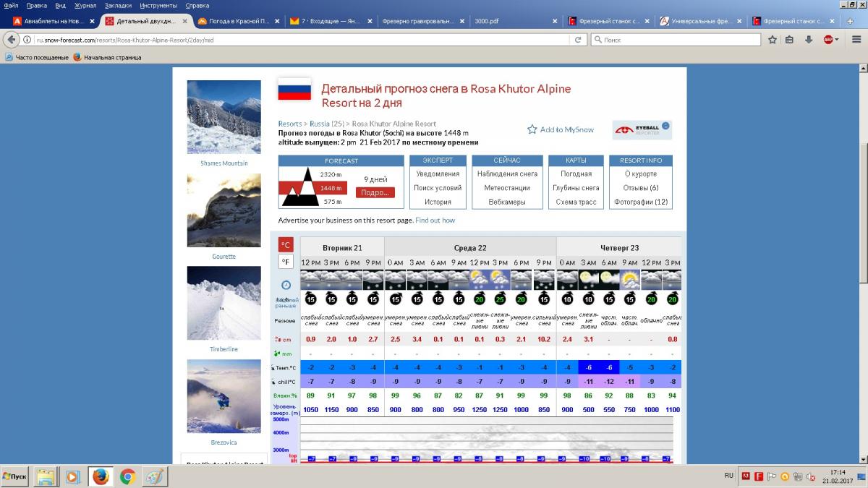Switch temperature units to °F
This screenshot has width=868, height=488.
pyautogui.click(x=286, y=262)
